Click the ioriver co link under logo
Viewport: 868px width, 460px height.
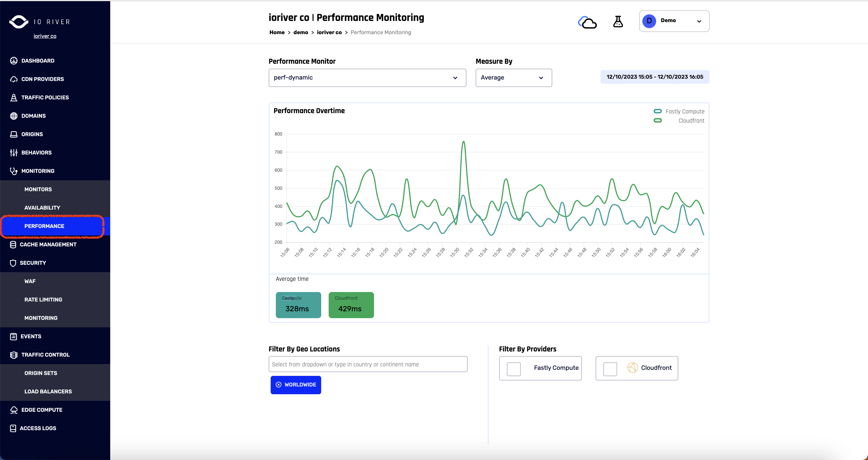[45, 36]
